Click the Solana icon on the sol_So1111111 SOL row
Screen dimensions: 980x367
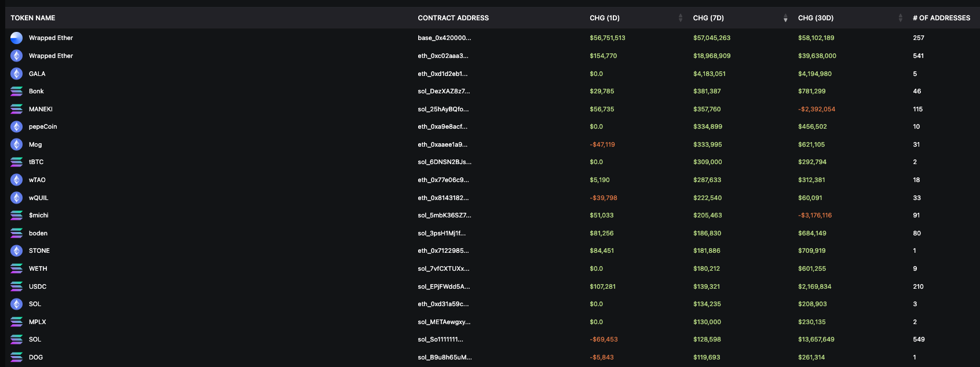tap(17, 339)
